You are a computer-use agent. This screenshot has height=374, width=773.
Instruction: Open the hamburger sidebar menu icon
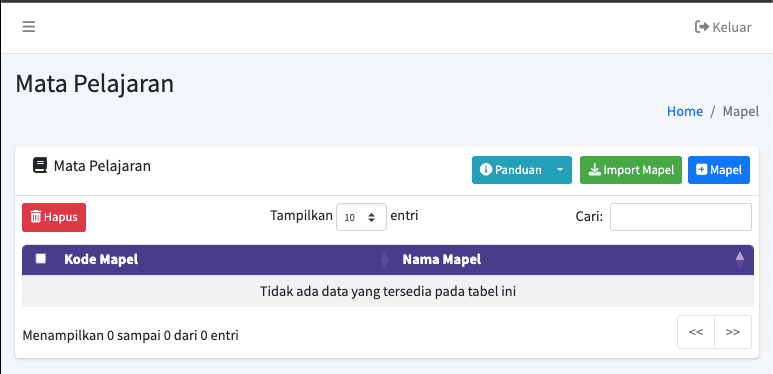pos(29,27)
